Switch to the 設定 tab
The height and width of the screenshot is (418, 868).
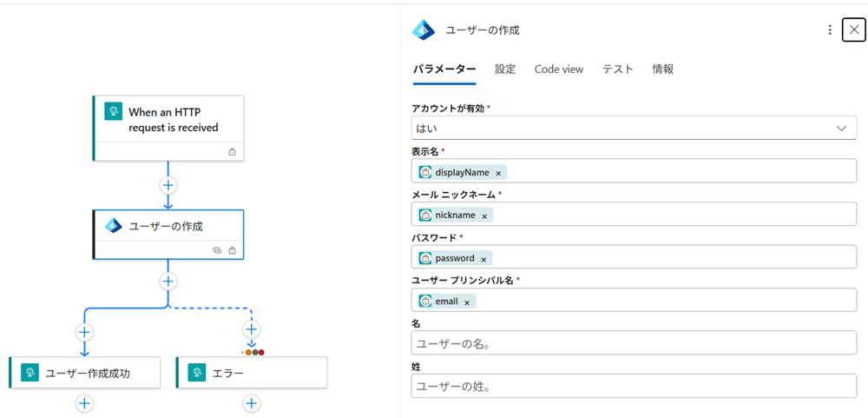pyautogui.click(x=505, y=70)
